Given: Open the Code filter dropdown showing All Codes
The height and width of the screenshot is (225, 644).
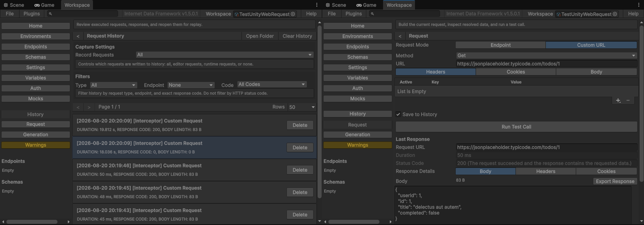Looking at the screenshot, I should pos(272,84).
